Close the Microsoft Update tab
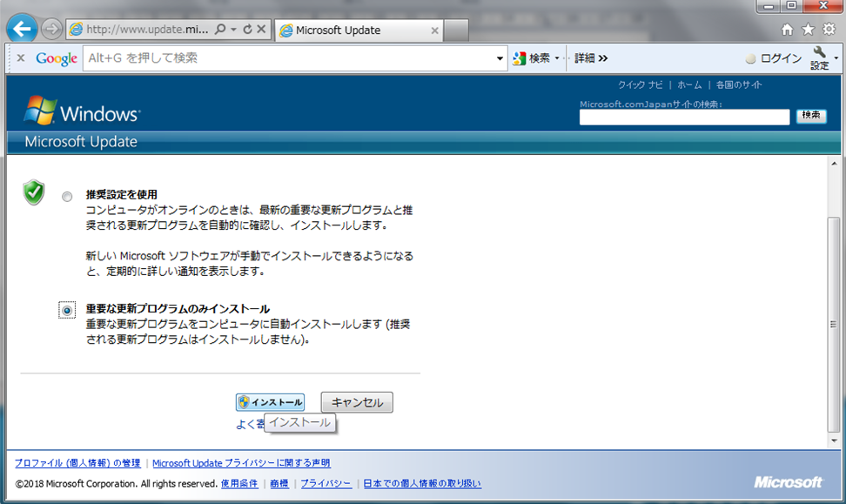The image size is (846, 504). coord(434,30)
